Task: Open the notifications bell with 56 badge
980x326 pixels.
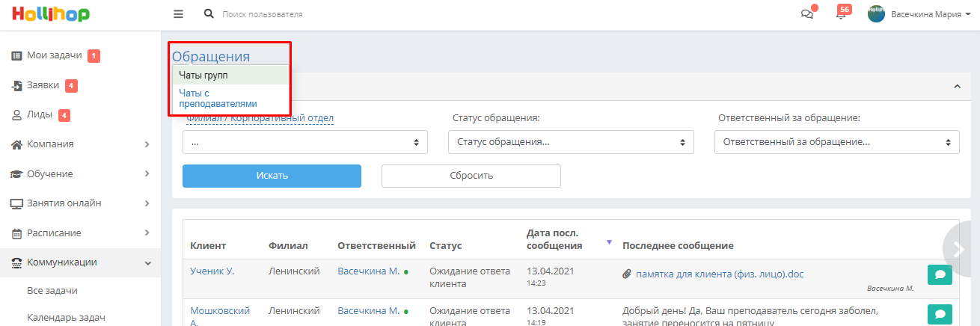Action: click(x=841, y=14)
